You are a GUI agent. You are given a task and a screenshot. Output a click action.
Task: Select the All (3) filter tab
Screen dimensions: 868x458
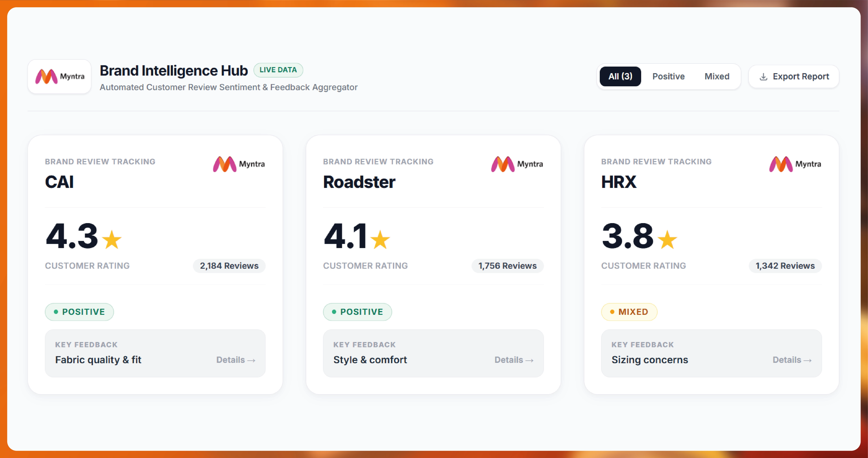coord(620,76)
